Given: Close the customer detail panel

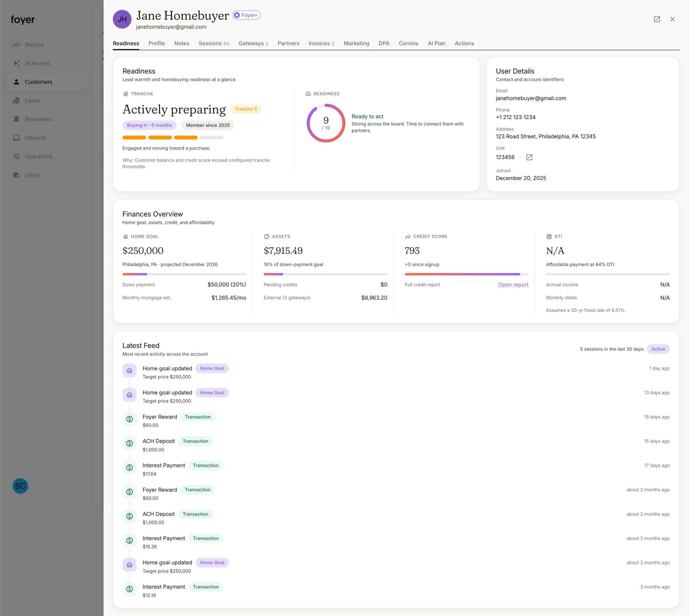Looking at the screenshot, I should pos(672,19).
